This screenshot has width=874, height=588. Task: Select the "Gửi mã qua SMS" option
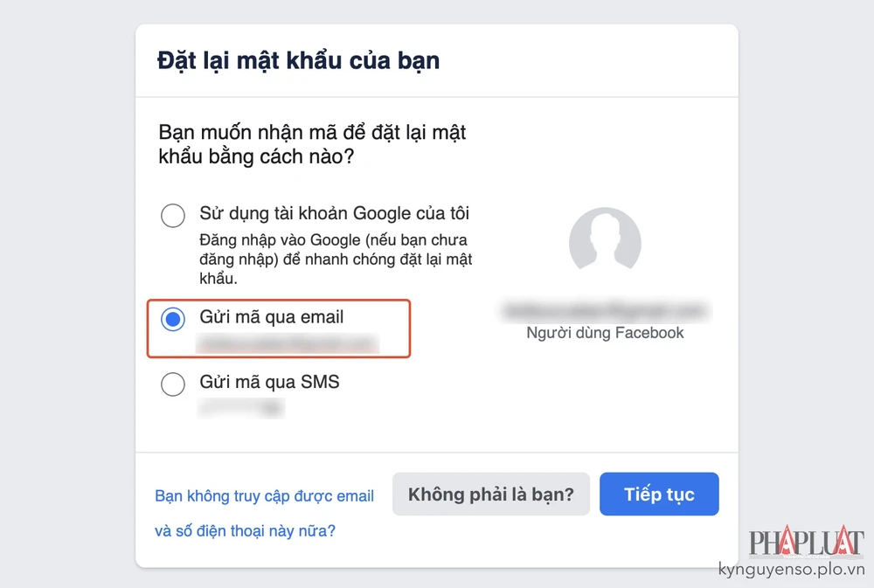pos(173,384)
